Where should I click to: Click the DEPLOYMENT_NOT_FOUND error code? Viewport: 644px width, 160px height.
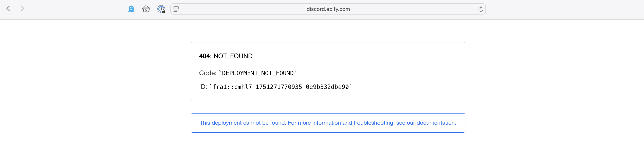[257, 73]
